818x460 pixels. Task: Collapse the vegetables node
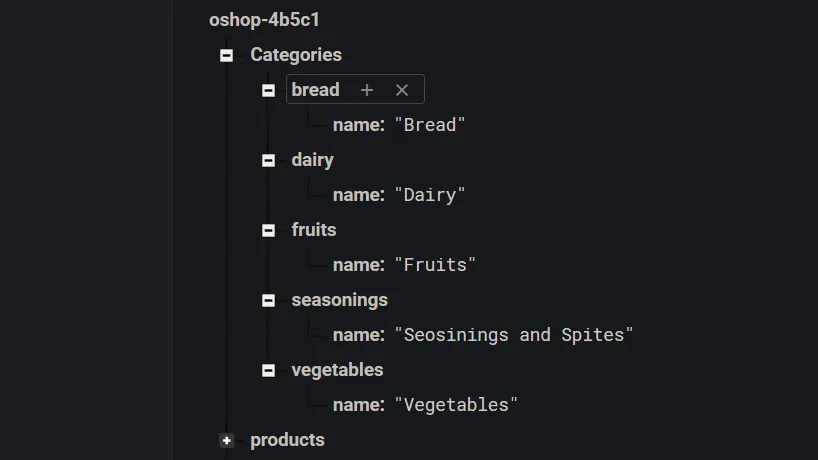tap(268, 370)
